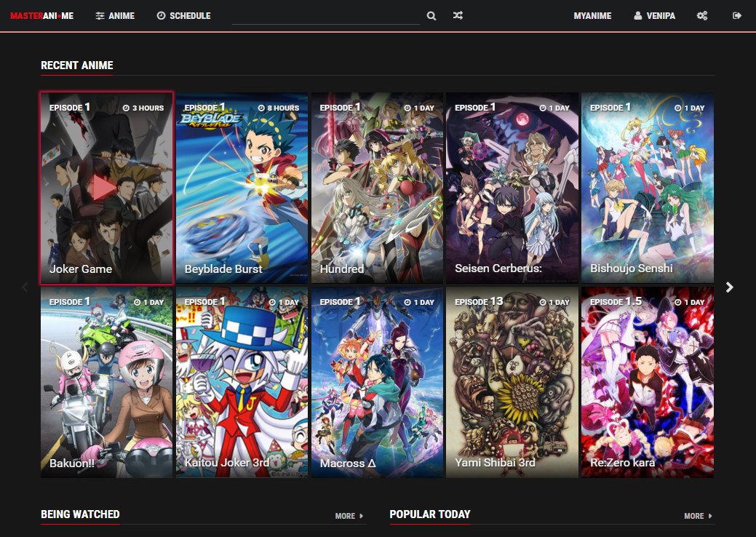Click the sliders icon beside Anime
This screenshot has height=537, width=756.
[x=100, y=16]
